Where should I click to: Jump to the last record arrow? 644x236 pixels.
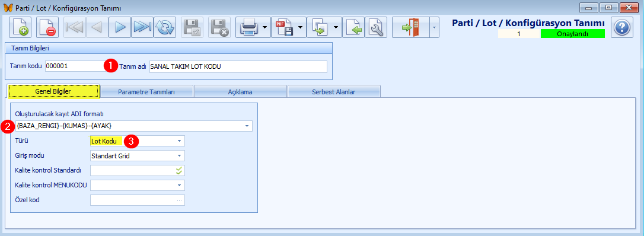142,27
